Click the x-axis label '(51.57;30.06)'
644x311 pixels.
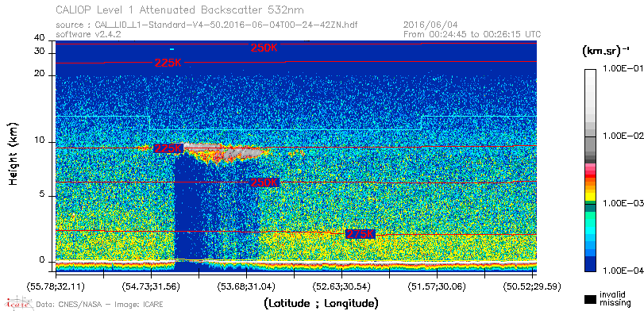click(x=437, y=286)
